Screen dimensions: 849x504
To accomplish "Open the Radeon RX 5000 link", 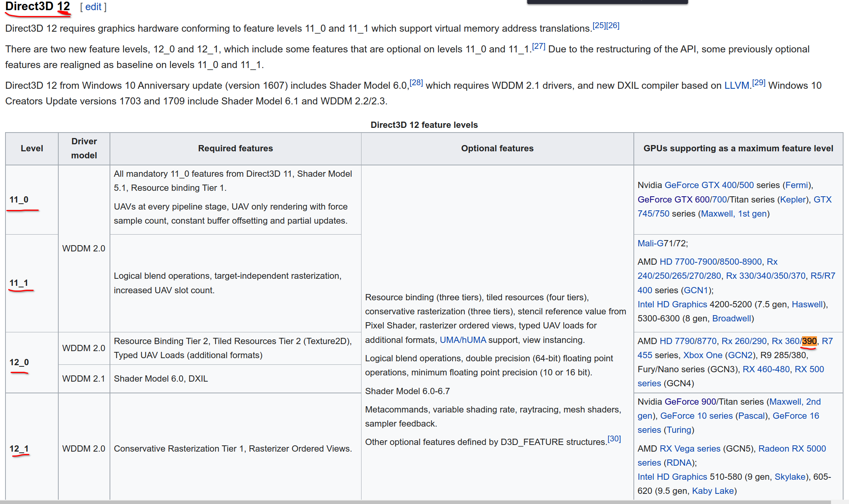I will (792, 448).
